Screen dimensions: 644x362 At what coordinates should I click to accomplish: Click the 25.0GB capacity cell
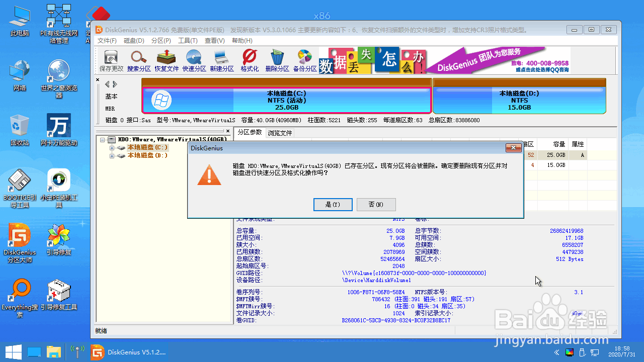(555, 155)
